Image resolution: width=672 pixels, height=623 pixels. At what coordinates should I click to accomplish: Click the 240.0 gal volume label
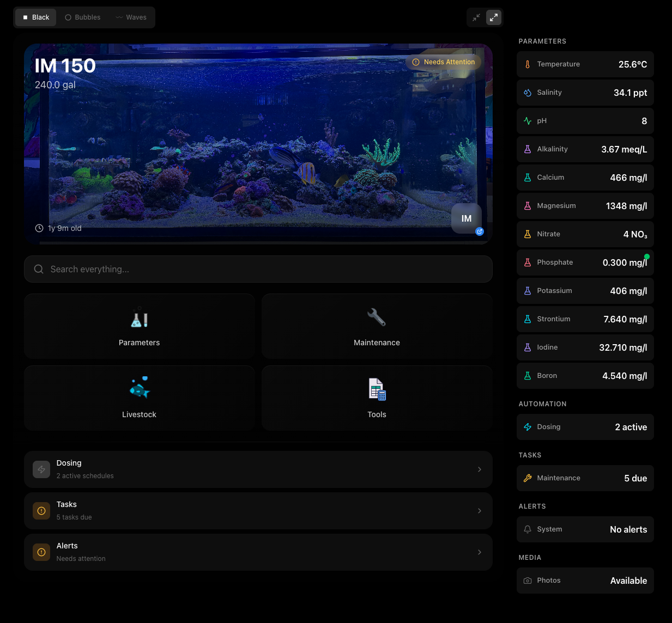55,85
